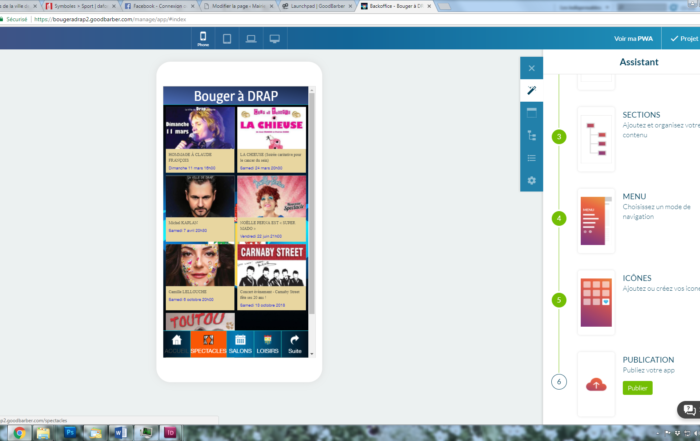Open the Carnaby Street concert card

[x=271, y=277]
